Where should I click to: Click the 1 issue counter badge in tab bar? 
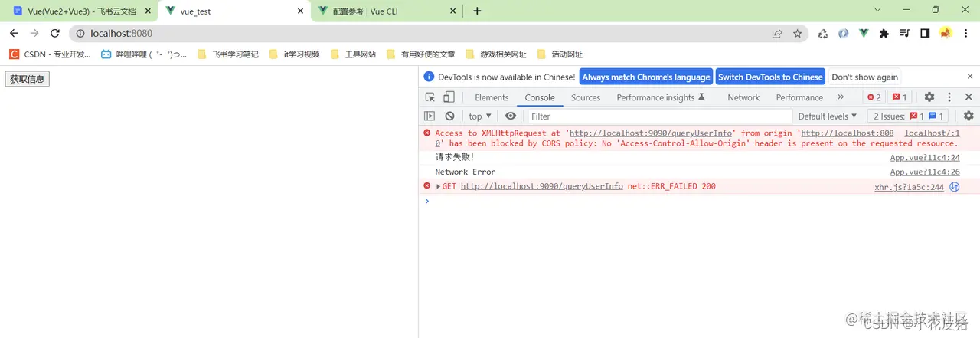[900, 97]
